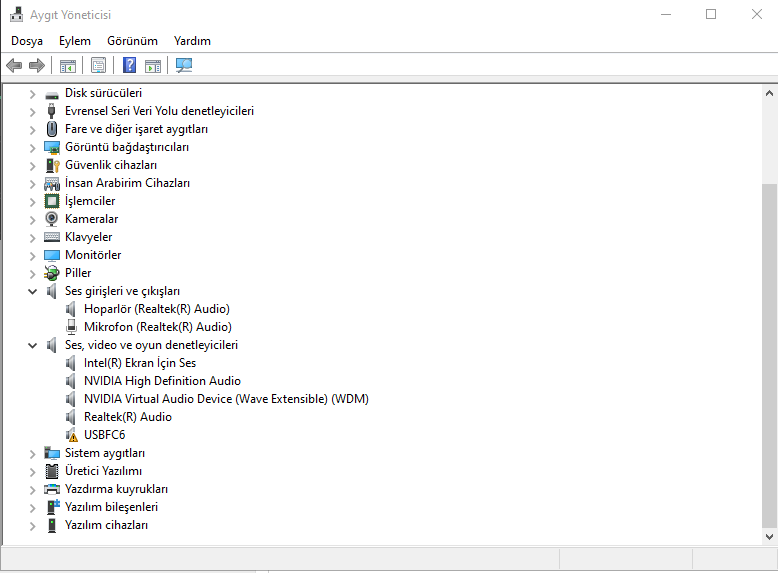778x573 pixels.
Task: Click the scrollbar down arrow
Action: pyautogui.click(x=769, y=536)
